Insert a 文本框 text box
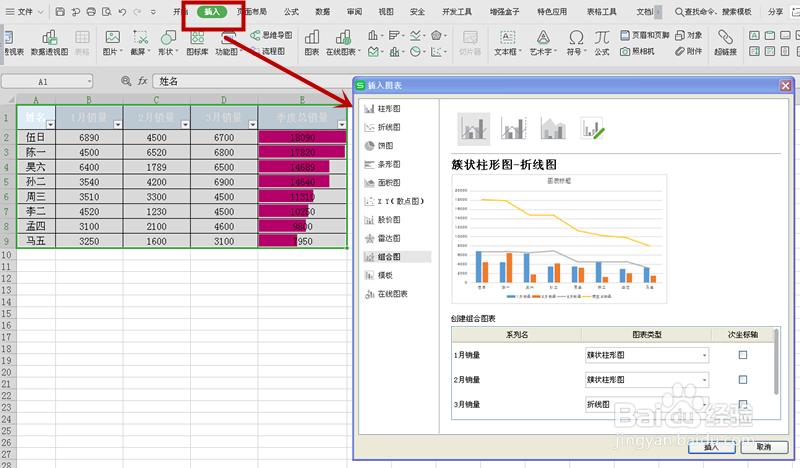 [x=508, y=43]
